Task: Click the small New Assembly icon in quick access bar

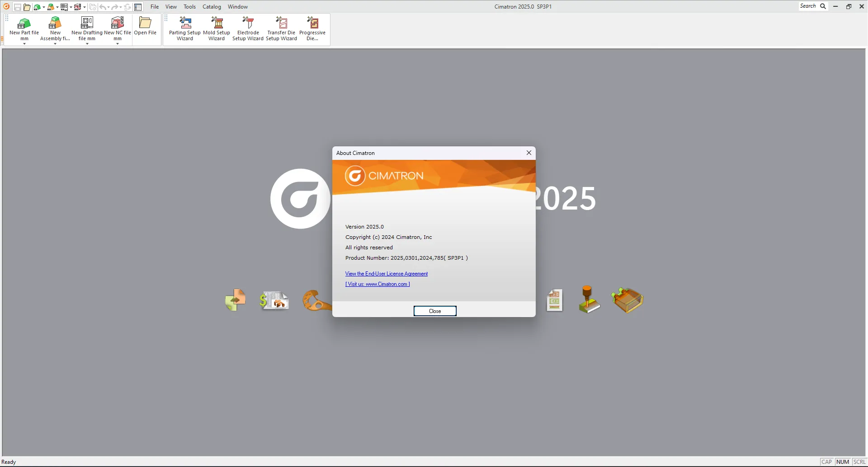Action: pos(51,7)
